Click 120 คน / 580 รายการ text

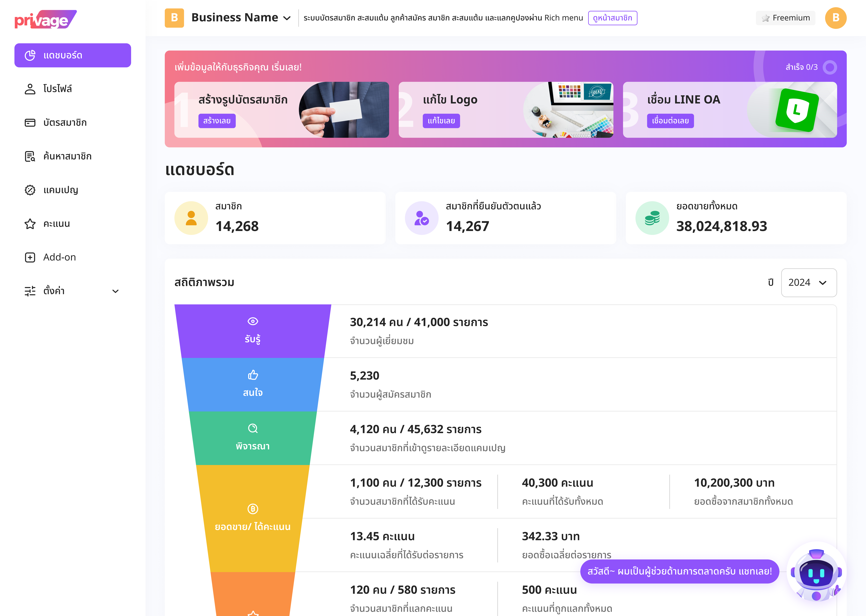(x=403, y=590)
